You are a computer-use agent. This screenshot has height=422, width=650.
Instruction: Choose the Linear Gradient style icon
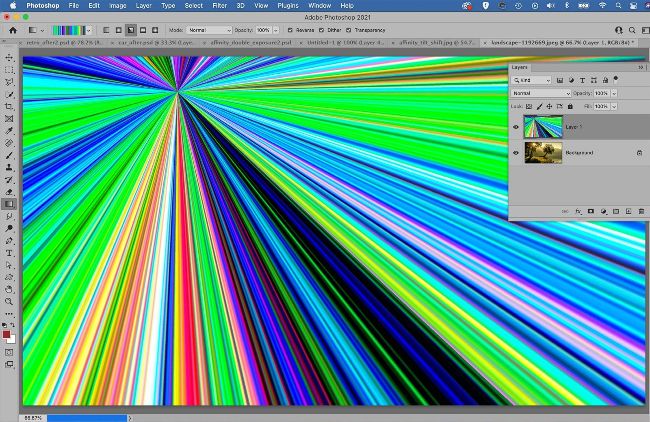click(x=106, y=30)
